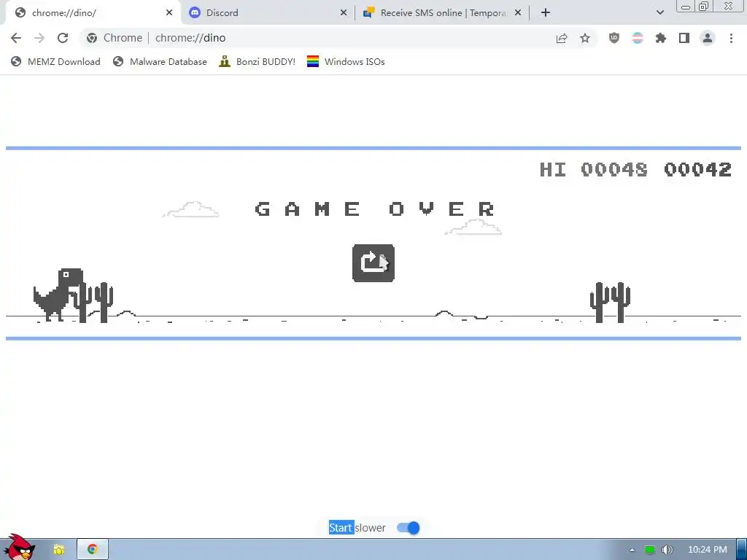Restore down the Chrome window

click(x=704, y=7)
